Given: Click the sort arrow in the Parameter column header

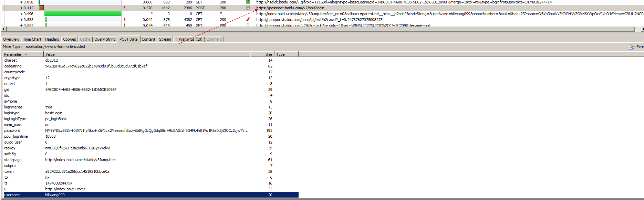Looking at the screenshot, I should [x=26, y=54].
